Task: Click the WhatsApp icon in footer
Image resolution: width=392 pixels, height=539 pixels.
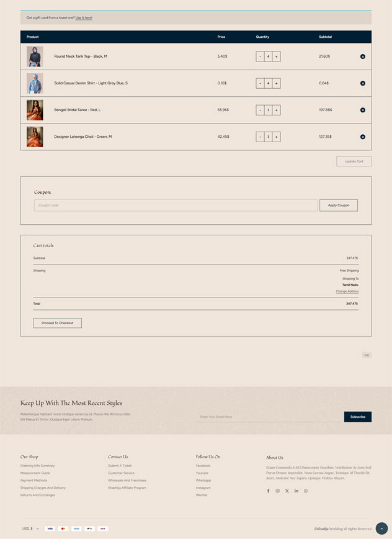Action: [306, 491]
